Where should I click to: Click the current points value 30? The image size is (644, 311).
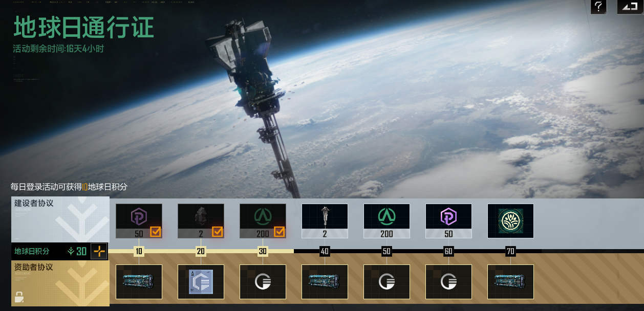(x=81, y=251)
